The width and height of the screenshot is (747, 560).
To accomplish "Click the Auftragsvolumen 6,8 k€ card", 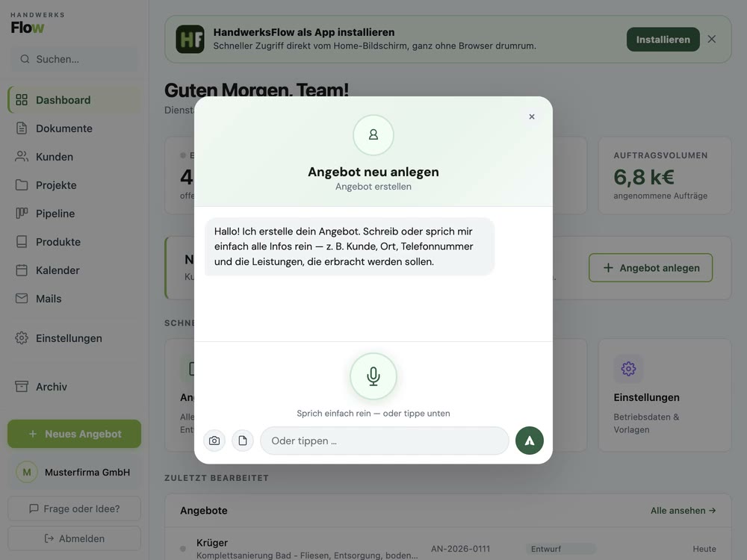I will [665, 175].
